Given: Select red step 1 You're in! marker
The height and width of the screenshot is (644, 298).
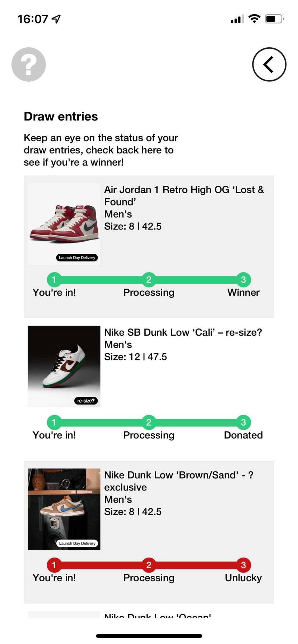Looking at the screenshot, I should pyautogui.click(x=54, y=565).
